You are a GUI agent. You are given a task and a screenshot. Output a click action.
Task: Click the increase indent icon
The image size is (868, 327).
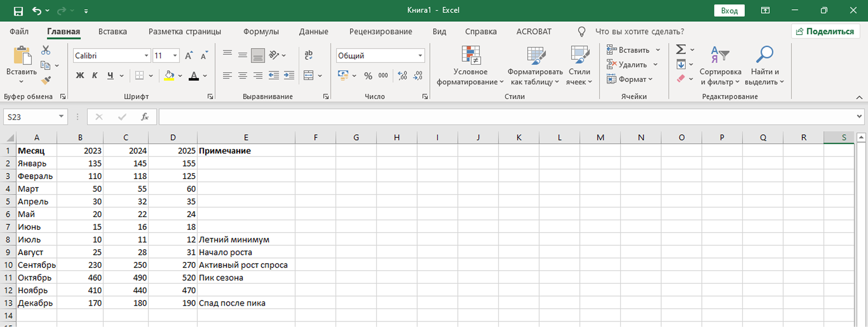click(289, 76)
